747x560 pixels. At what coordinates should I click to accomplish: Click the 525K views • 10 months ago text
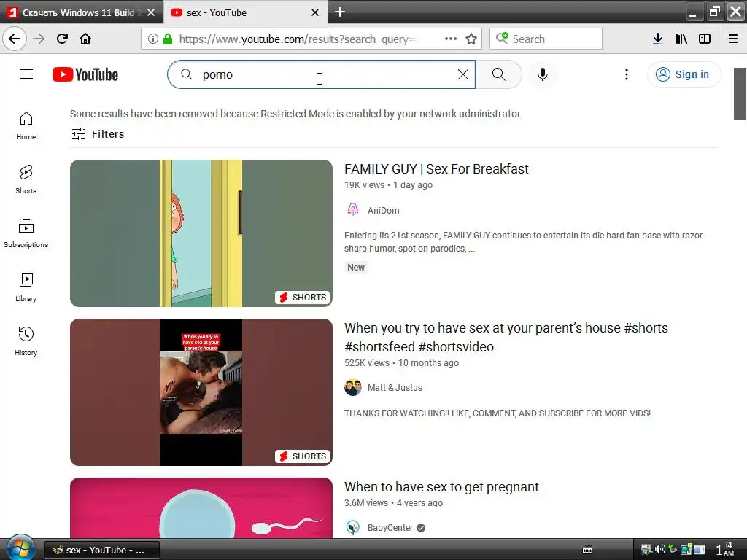point(402,363)
